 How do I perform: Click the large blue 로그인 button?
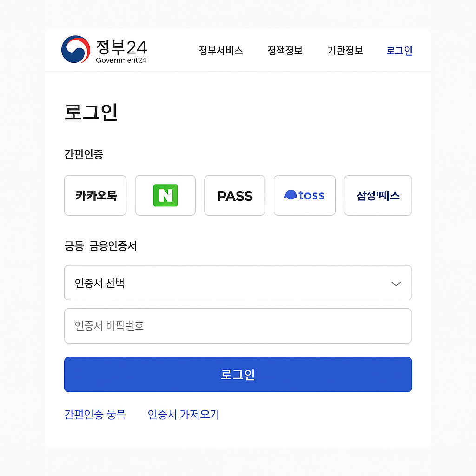[238, 374]
